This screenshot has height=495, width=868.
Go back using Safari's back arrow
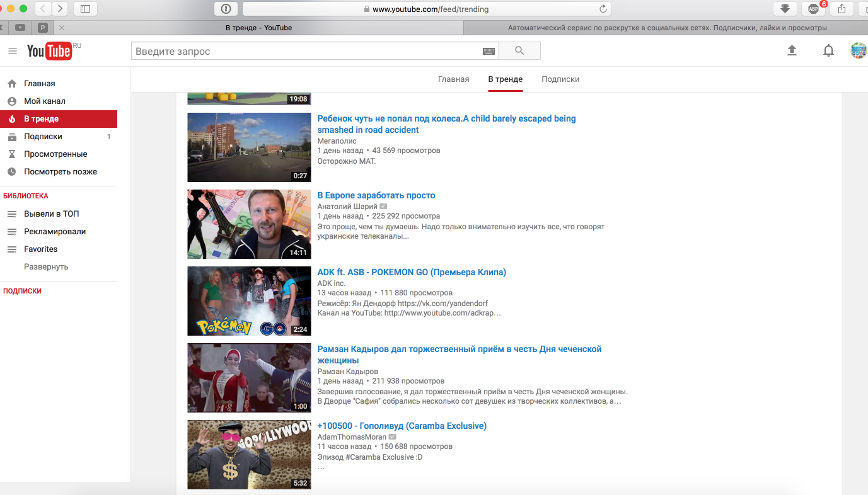(43, 9)
